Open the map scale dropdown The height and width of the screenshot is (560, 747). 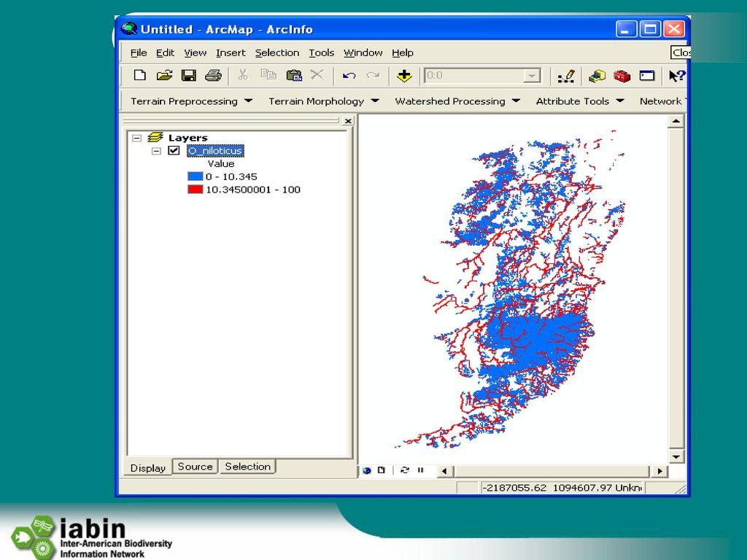pos(531,76)
